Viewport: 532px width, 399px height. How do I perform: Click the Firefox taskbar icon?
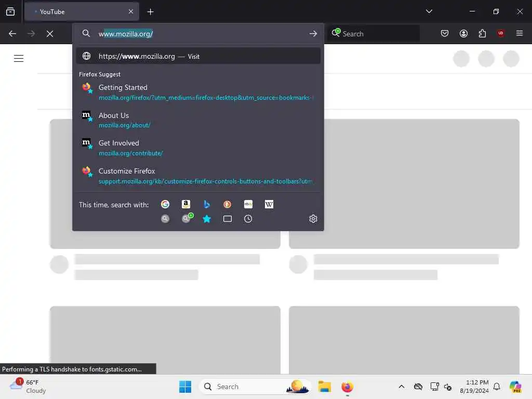[347, 387]
